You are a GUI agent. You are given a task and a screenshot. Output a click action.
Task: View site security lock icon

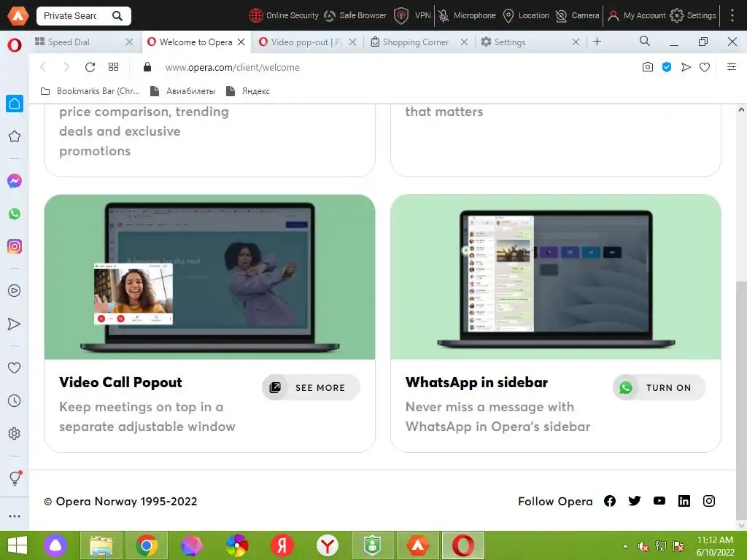pos(147,67)
